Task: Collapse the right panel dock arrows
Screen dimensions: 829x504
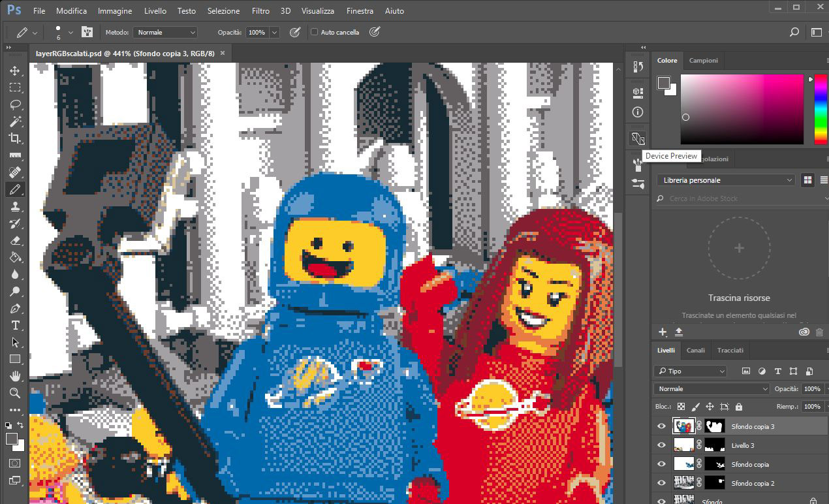Action: point(644,48)
